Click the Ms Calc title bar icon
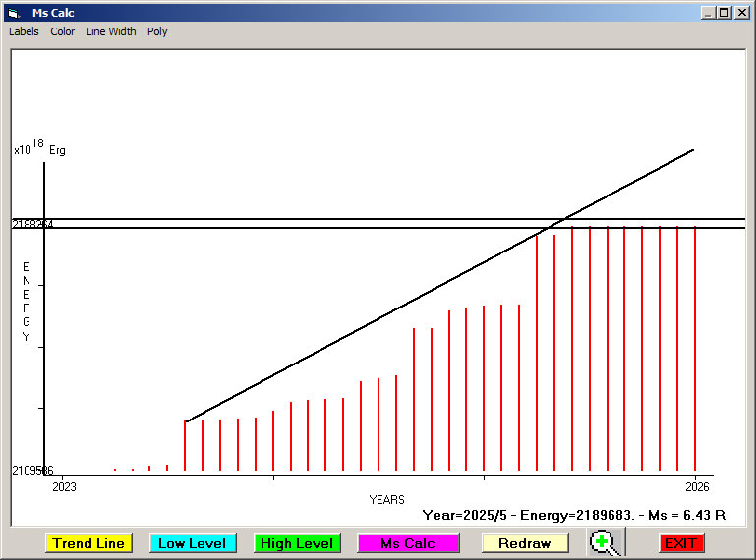This screenshot has height=560, width=756. (x=13, y=13)
